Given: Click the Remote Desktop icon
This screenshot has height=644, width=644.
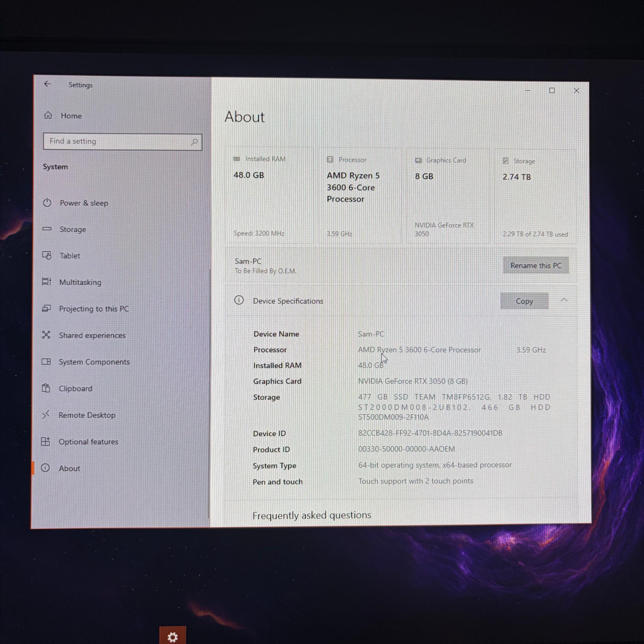Looking at the screenshot, I should point(46,415).
